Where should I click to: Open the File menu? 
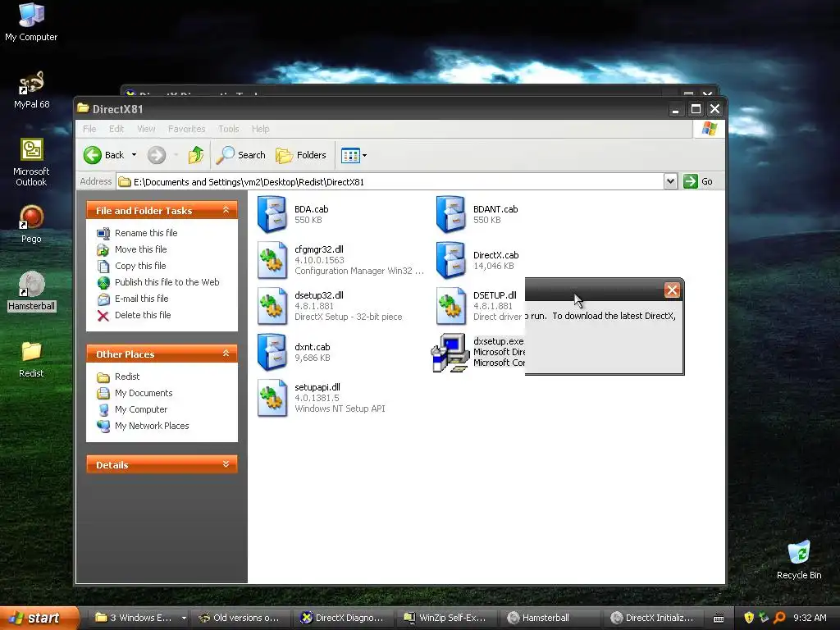tap(89, 129)
